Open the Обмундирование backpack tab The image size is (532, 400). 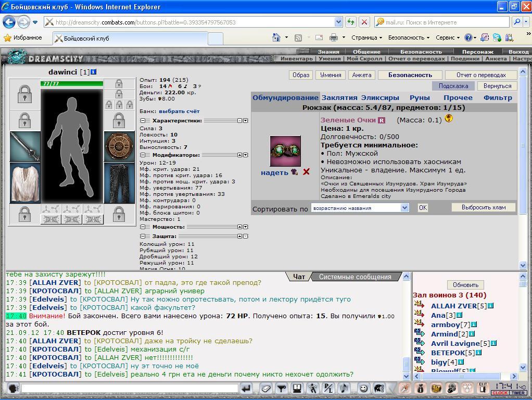[285, 98]
